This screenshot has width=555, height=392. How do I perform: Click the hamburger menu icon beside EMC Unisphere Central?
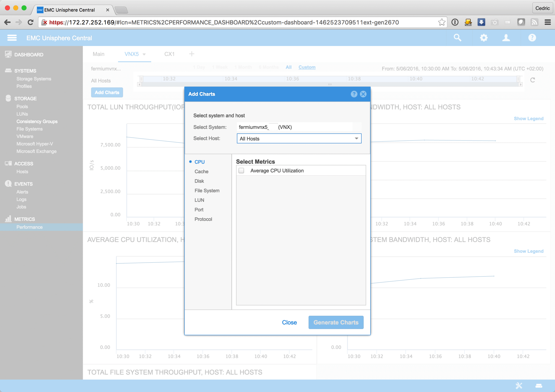pos(12,38)
